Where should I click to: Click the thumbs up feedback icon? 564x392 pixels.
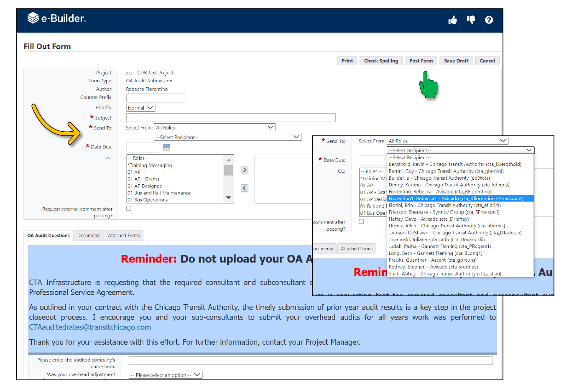[x=452, y=20]
